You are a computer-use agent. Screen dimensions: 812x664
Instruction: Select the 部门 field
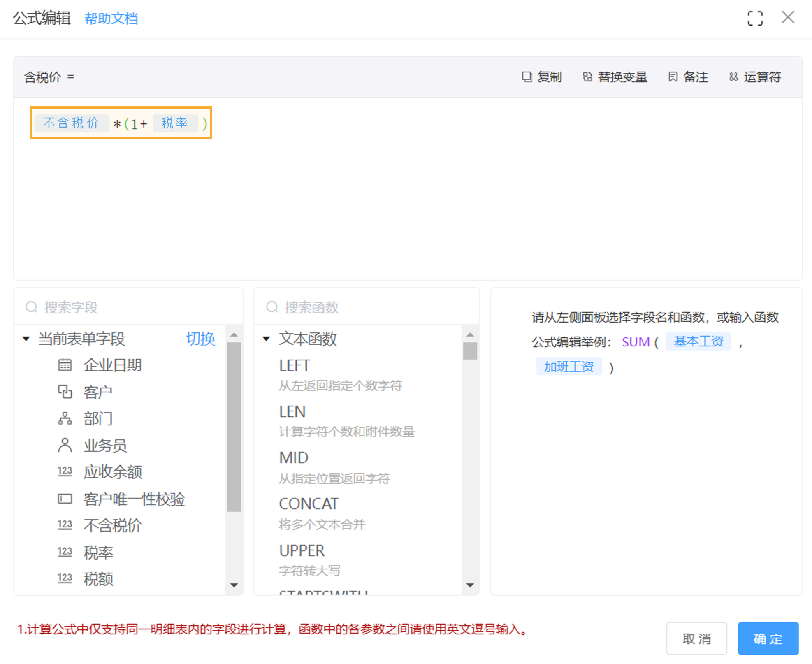click(98, 419)
